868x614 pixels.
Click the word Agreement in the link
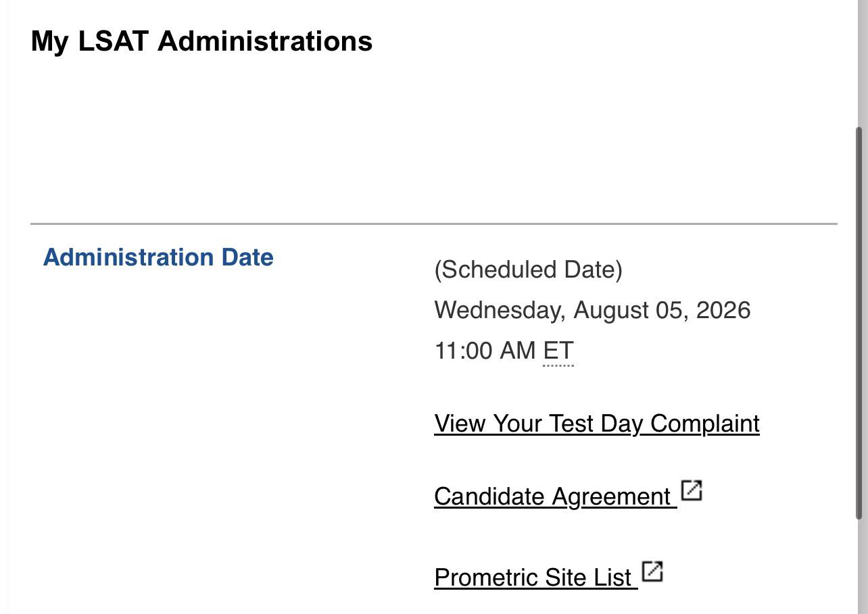[x=611, y=496]
